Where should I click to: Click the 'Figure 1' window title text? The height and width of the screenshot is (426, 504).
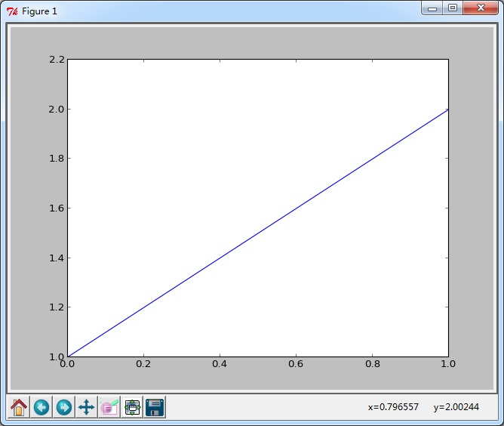click(39, 11)
